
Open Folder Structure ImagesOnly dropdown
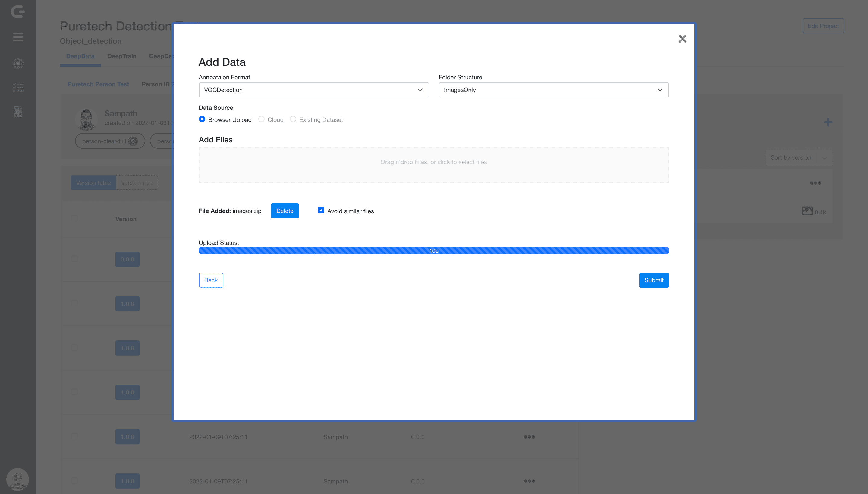pyautogui.click(x=553, y=90)
